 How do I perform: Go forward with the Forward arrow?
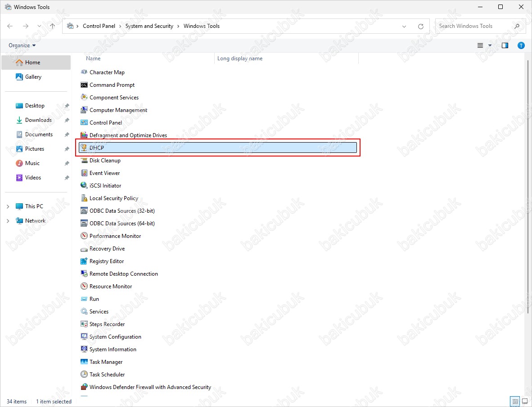tap(26, 26)
